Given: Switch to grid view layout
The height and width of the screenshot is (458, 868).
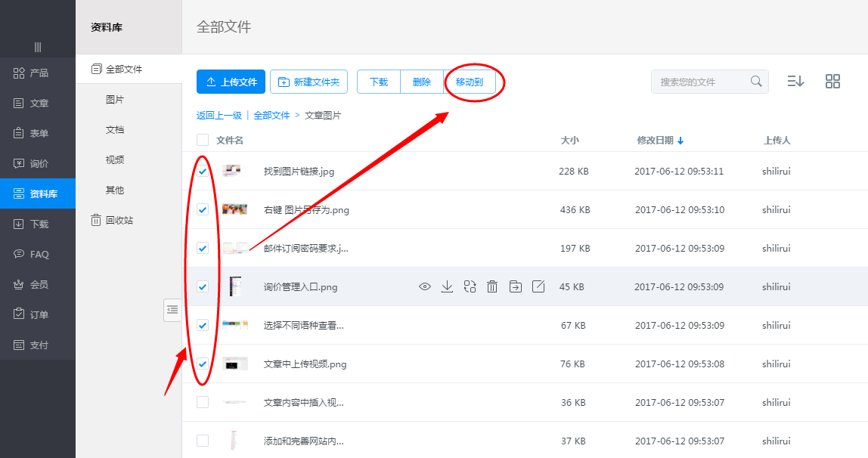Looking at the screenshot, I should [832, 81].
